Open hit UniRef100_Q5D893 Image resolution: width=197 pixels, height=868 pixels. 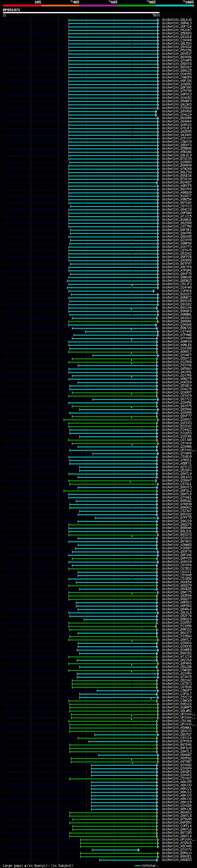[x=177, y=33]
